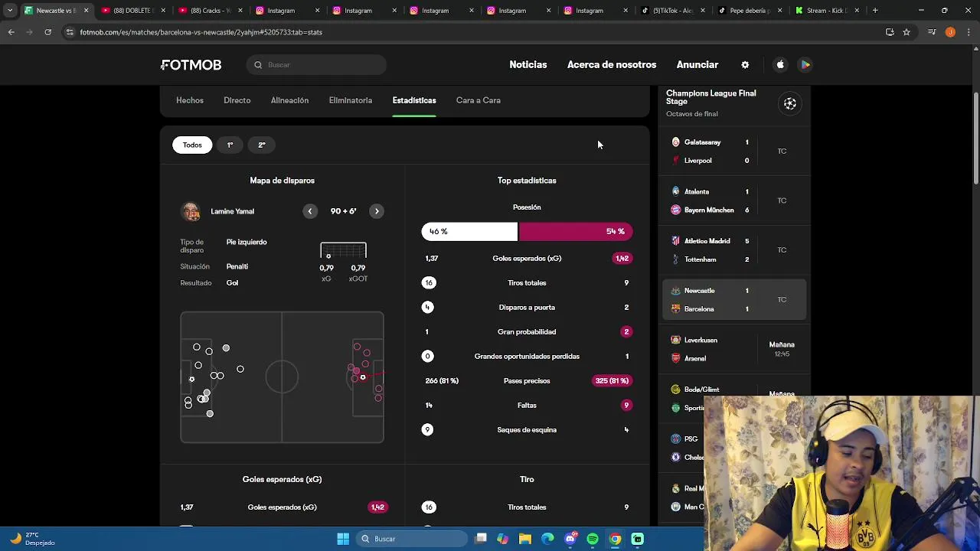Click the 46 % white possession bar

click(x=469, y=231)
